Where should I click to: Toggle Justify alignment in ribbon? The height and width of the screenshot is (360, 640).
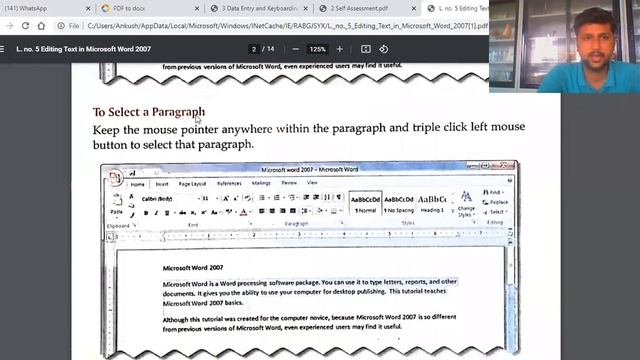tap(293, 211)
